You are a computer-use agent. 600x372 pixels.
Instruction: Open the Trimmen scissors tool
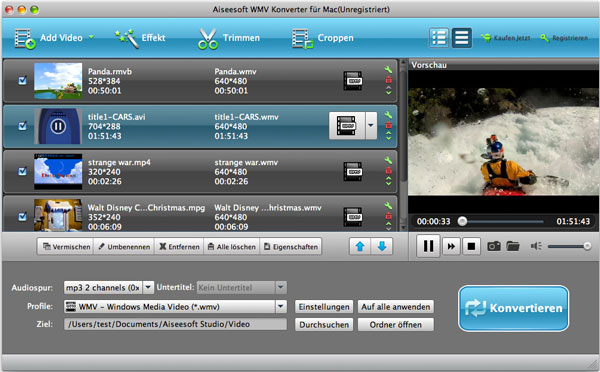tap(229, 38)
